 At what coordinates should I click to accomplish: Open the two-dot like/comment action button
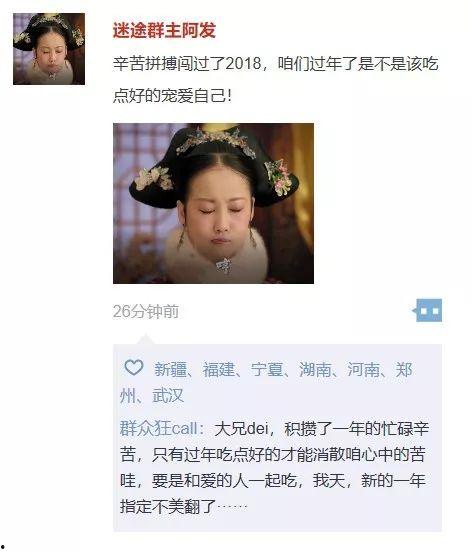[x=428, y=310]
